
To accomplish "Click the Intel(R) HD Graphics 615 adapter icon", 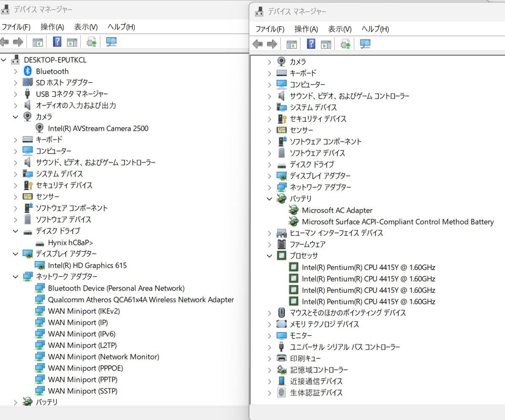I will click(x=40, y=265).
